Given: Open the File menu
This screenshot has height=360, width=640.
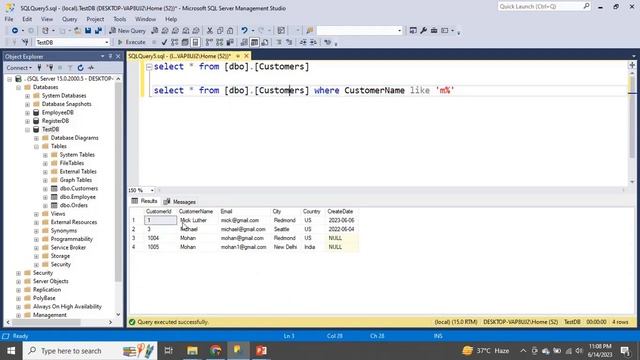Looking at the screenshot, I should coord(9,19).
